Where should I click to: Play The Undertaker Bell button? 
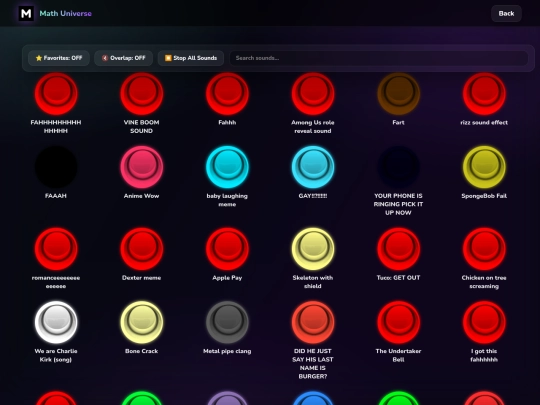398,322
